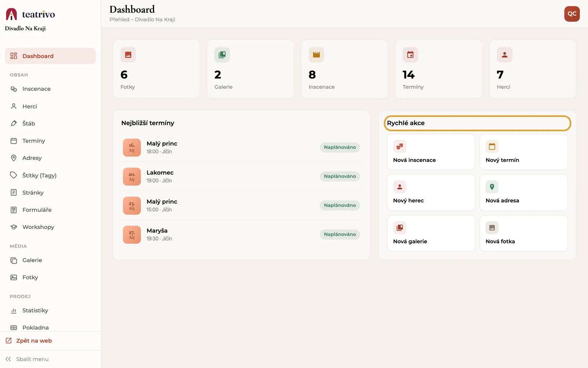Click the Galerie icon in sidebar
This screenshot has width=588, height=368.
pyautogui.click(x=14, y=260)
